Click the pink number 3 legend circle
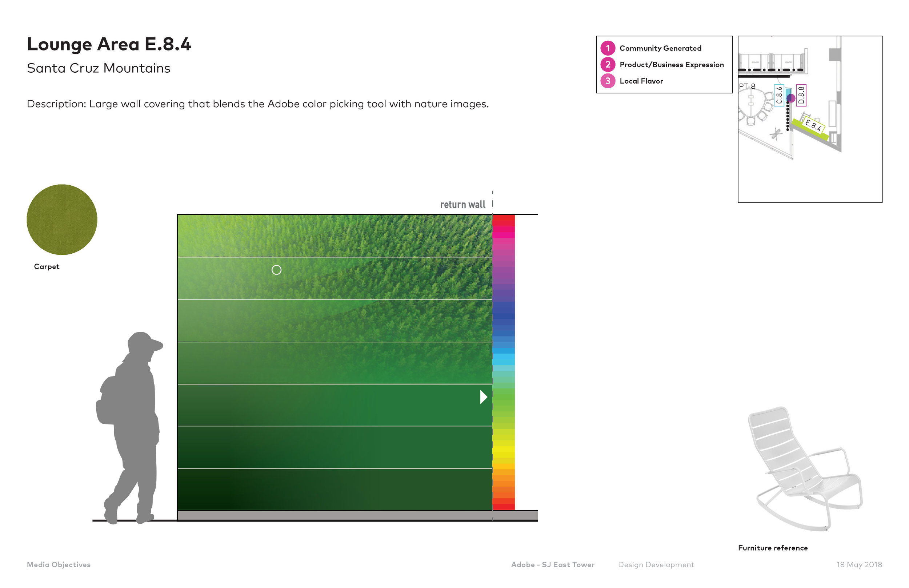Image resolution: width=909 pixels, height=588 pixels. click(x=608, y=81)
